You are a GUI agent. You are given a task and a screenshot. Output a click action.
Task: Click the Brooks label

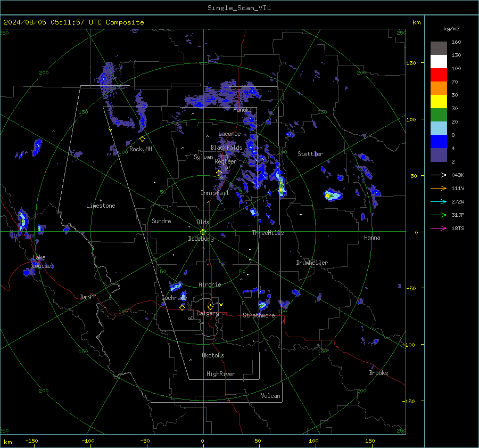point(378,373)
